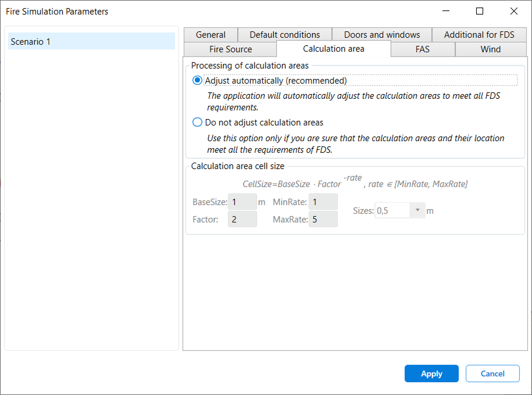Select Adjust automatically (recommended) option
This screenshot has width=532, height=395.
coord(197,80)
